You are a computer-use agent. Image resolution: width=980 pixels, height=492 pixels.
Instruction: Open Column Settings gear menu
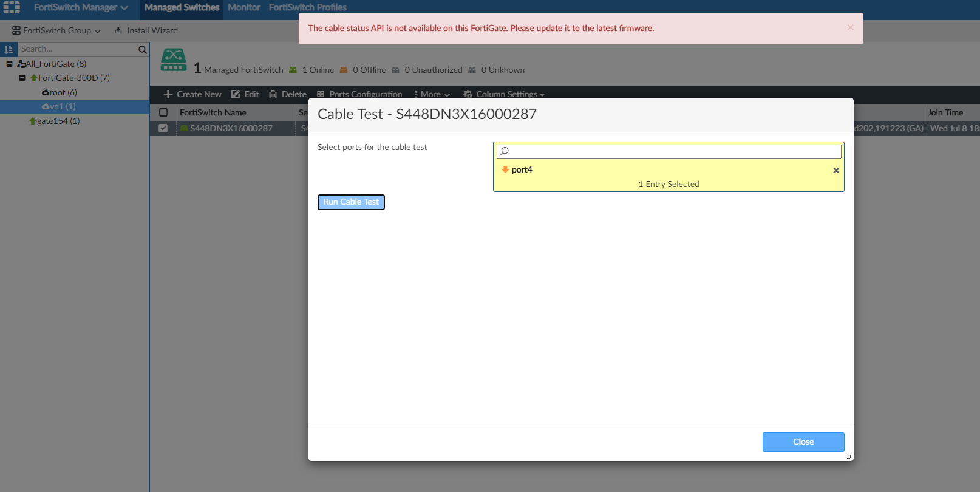pos(504,94)
